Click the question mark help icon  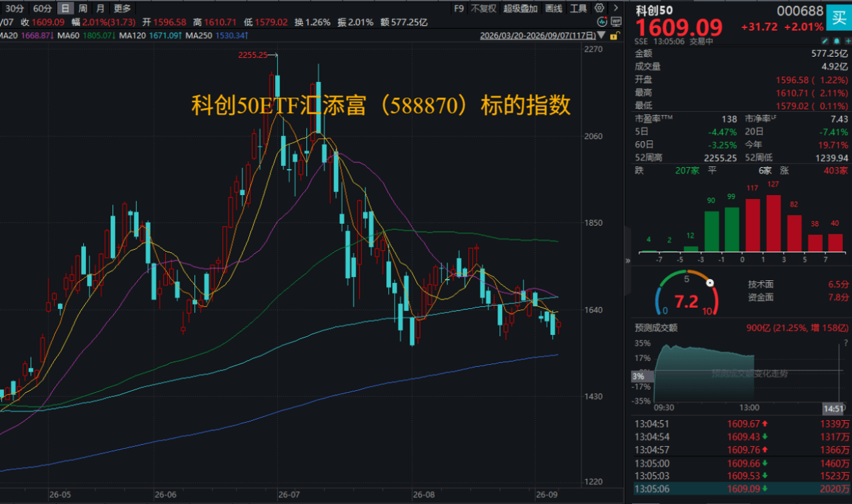pyautogui.click(x=845, y=343)
